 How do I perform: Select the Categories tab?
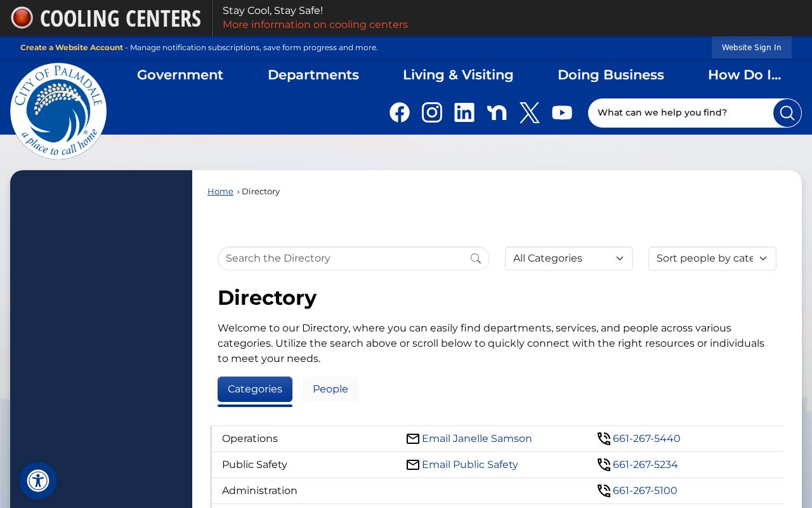click(x=255, y=389)
